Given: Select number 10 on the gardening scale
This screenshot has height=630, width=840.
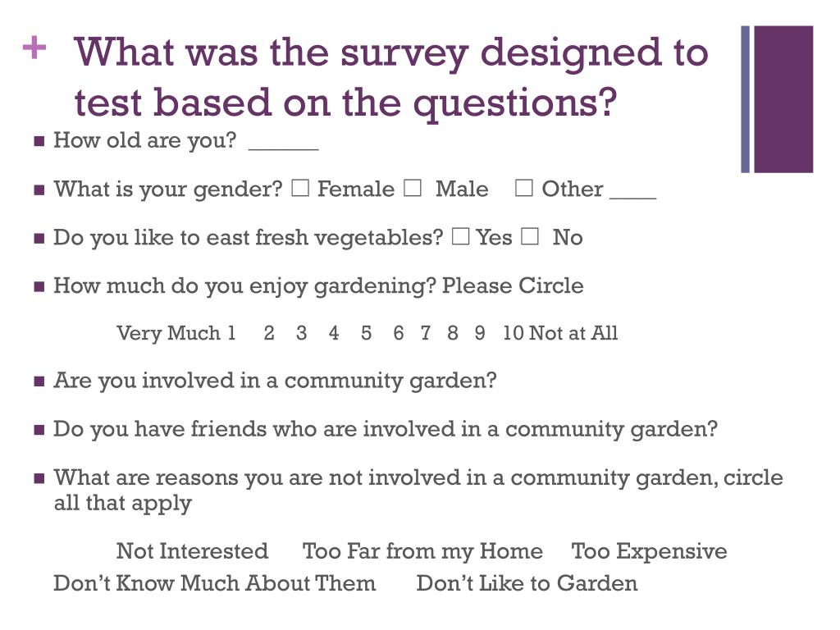Looking at the screenshot, I should coord(513,333).
